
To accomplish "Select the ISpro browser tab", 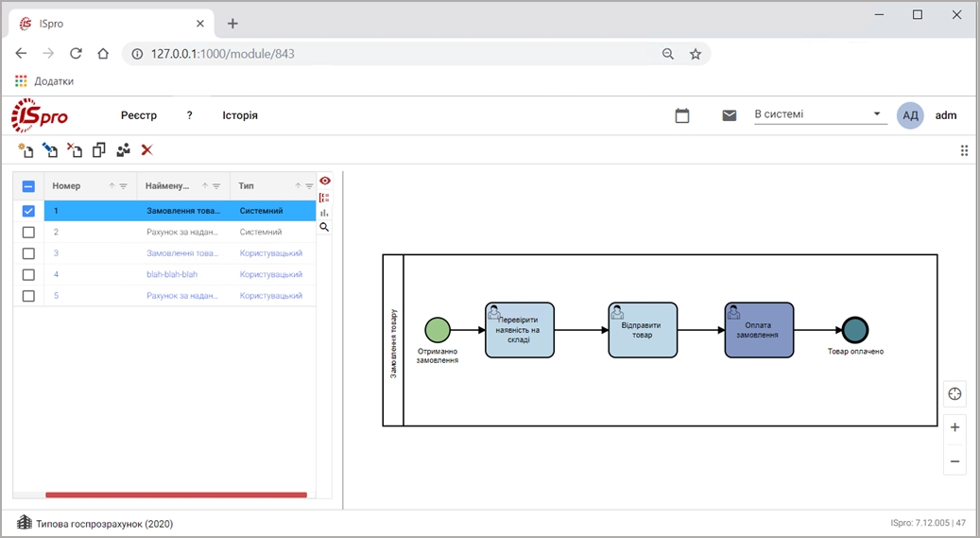I will point(112,24).
